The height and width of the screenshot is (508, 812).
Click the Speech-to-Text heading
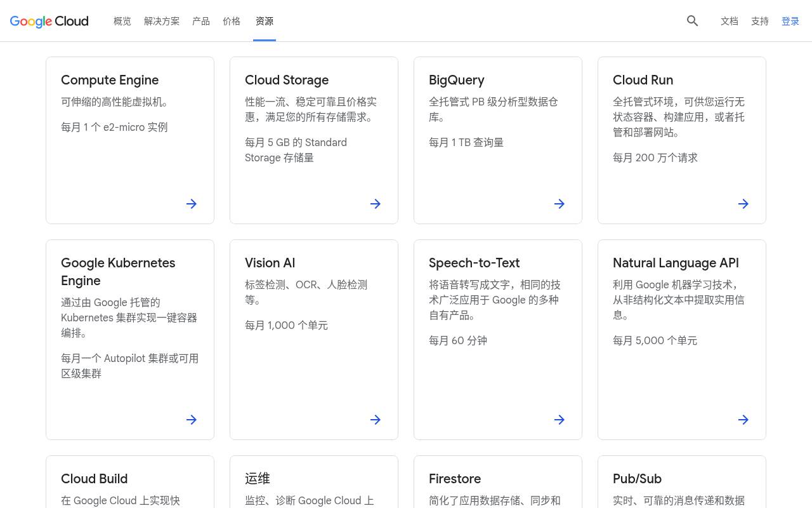pos(475,263)
